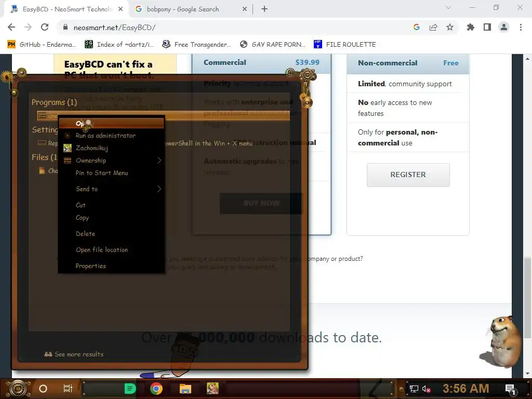532x399 pixels.
Task: Choose Cut in the context menu
Action: [111, 205]
